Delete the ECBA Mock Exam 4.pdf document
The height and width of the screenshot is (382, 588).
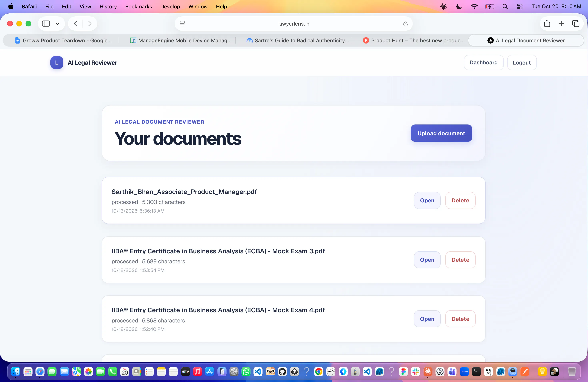tap(460, 319)
